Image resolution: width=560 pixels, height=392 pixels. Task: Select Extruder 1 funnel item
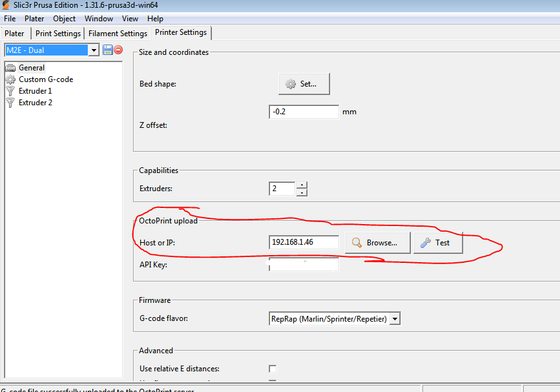point(35,91)
